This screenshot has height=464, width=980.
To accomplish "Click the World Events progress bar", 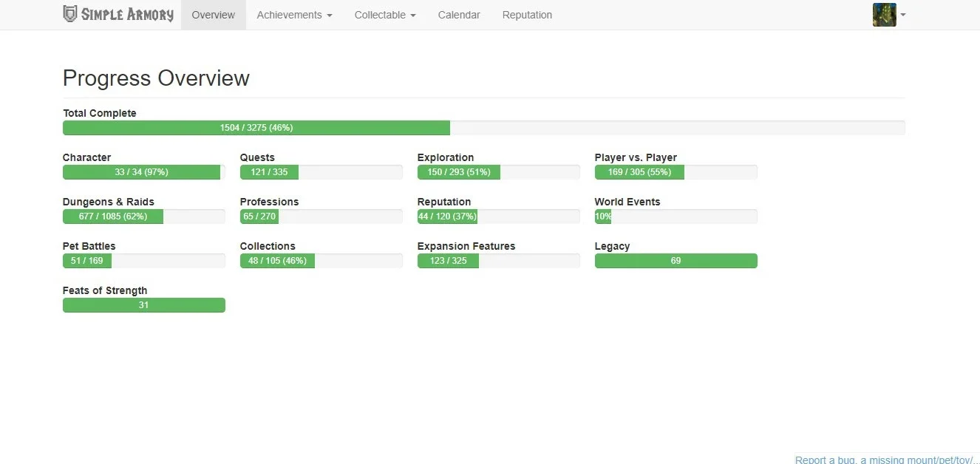I will click(x=676, y=216).
